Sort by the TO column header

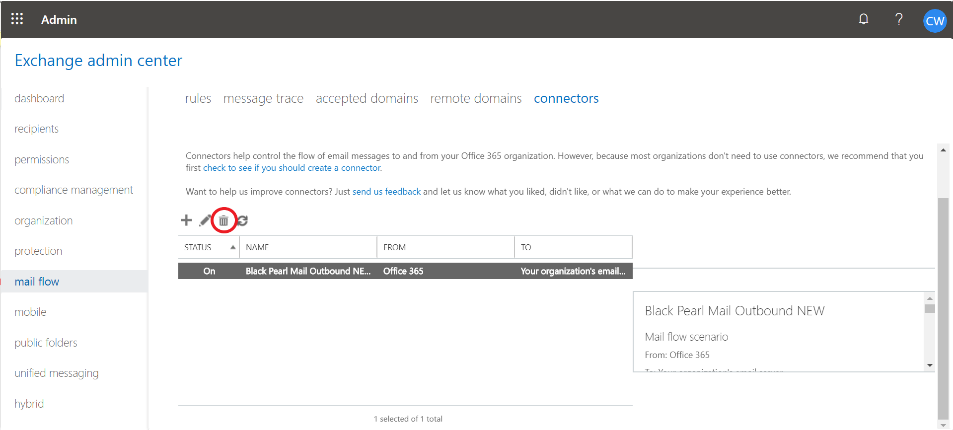[573, 248]
